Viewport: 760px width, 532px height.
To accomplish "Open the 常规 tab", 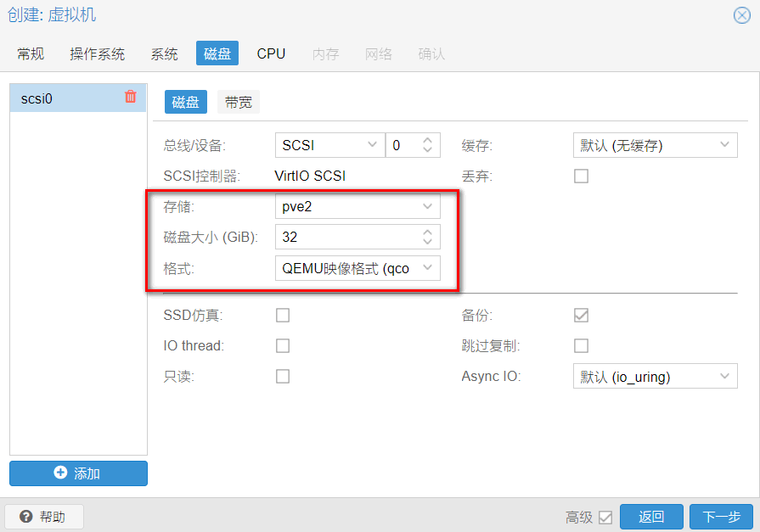I will [31, 53].
